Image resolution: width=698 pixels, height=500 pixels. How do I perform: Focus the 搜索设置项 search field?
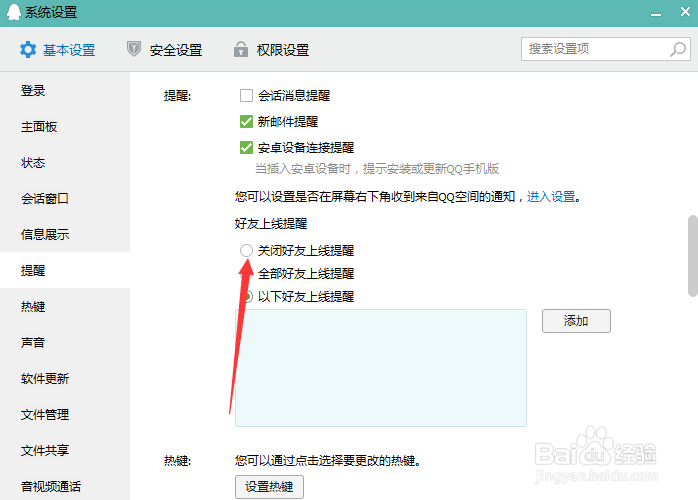(x=606, y=49)
